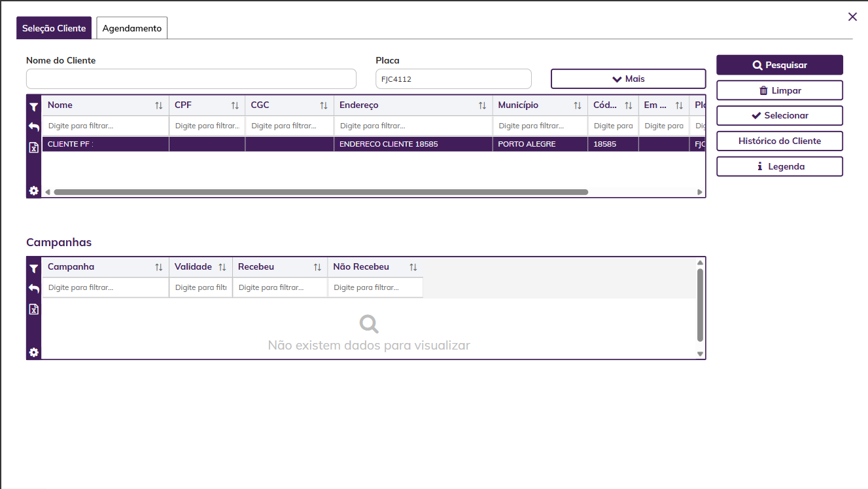Expand the Mais options dropdown
Screen dimensions: 868x489
click(628, 79)
